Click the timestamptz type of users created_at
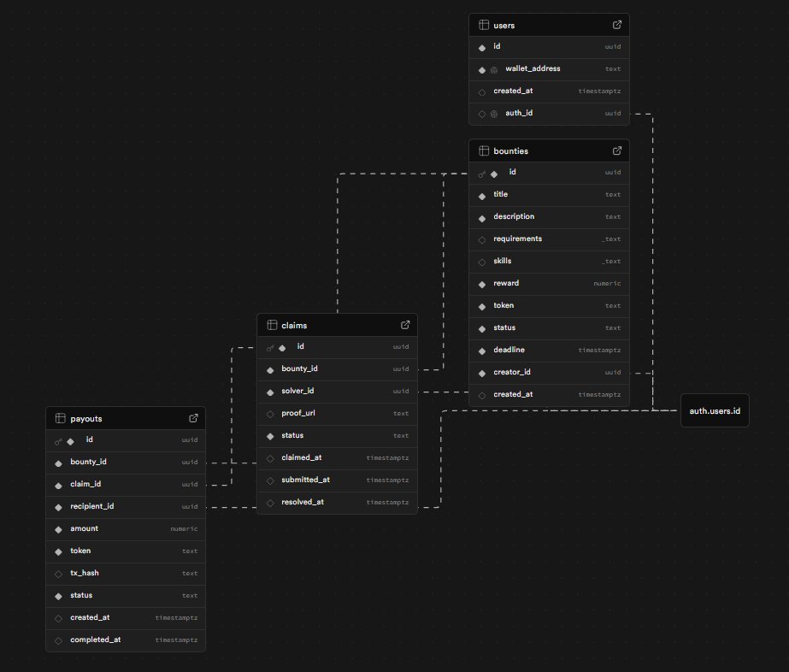 click(x=599, y=91)
